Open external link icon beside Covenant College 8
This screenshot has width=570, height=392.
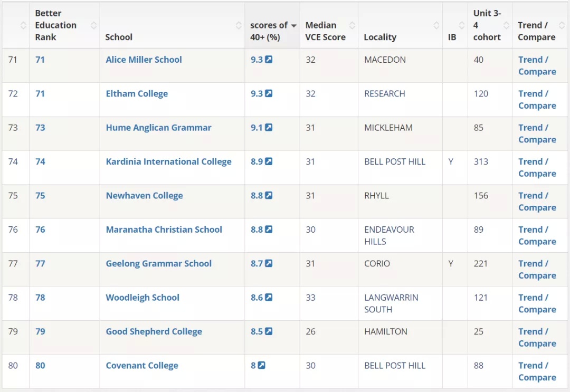261,365
